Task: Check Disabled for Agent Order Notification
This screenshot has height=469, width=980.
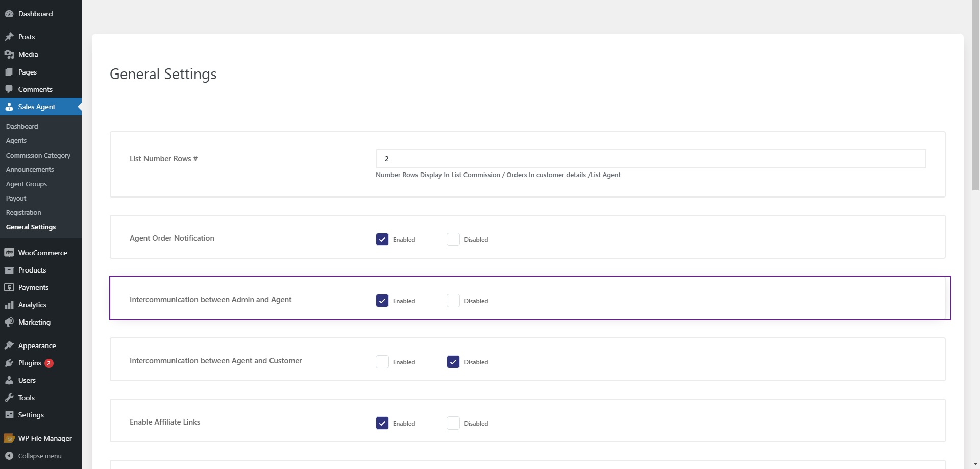Action: [x=453, y=239]
